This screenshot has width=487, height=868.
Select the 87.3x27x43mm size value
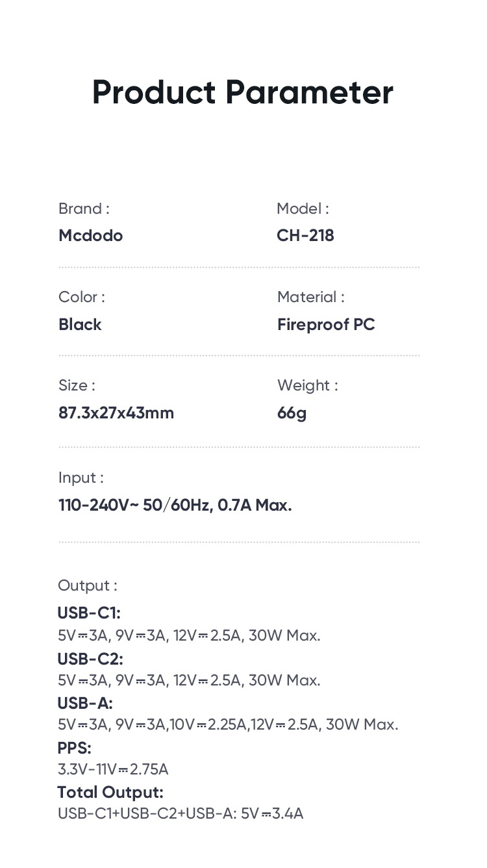coord(116,413)
